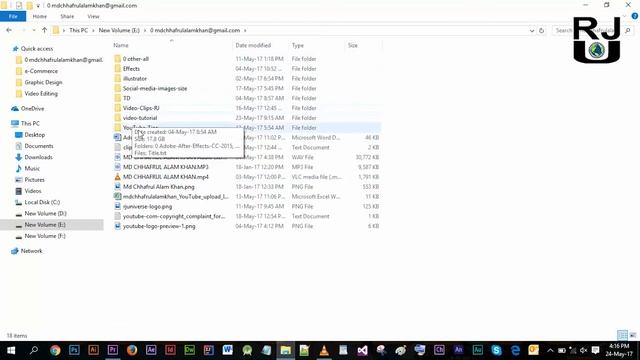
Task: Select youtube-logo-preview-1.png file
Action: [x=159, y=226]
